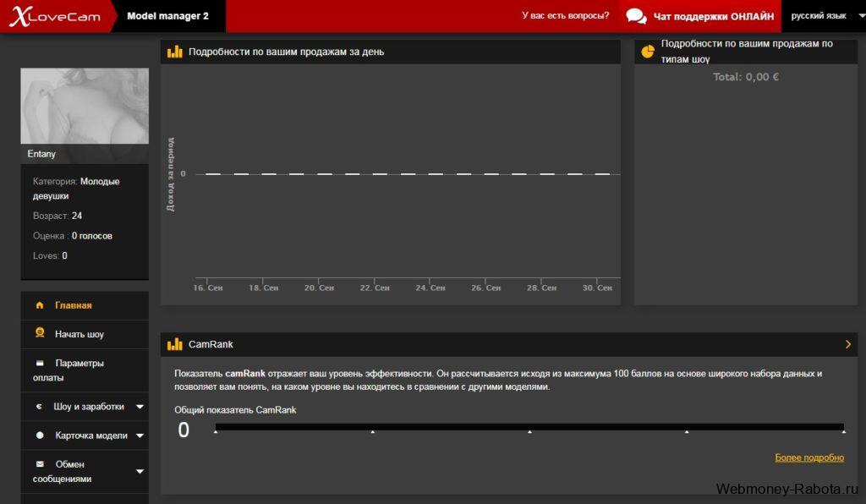Open the русский язык language dropdown

824,16
